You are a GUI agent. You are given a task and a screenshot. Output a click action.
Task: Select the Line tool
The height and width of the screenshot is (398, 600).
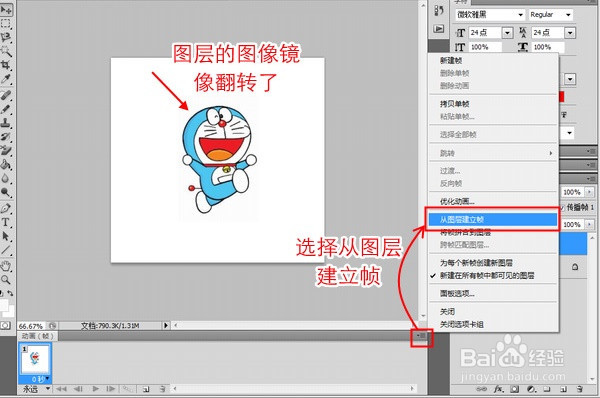pyautogui.click(x=6, y=250)
